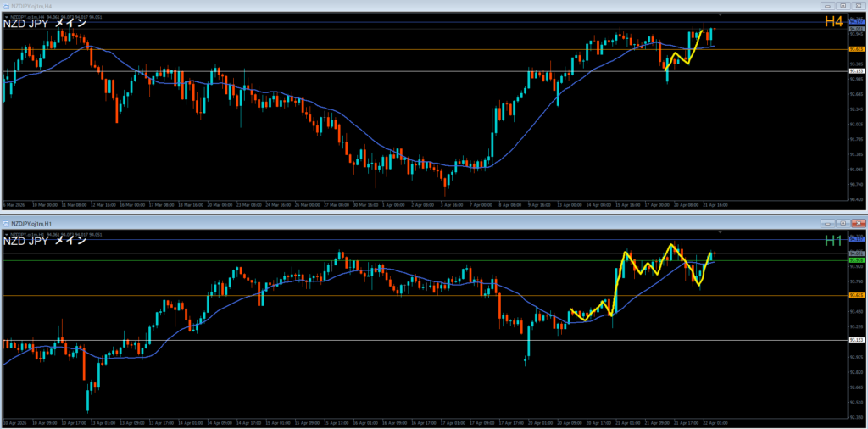Expand the indicator arrow beside NZDJPY H4 header
The height and width of the screenshot is (429, 868).
[x=6, y=15]
